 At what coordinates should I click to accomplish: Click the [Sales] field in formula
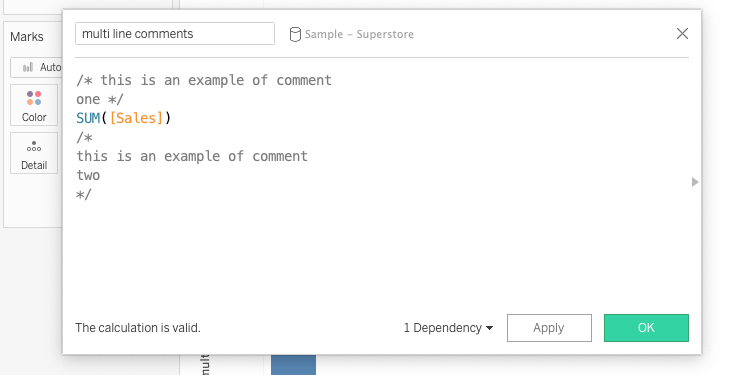(136, 118)
